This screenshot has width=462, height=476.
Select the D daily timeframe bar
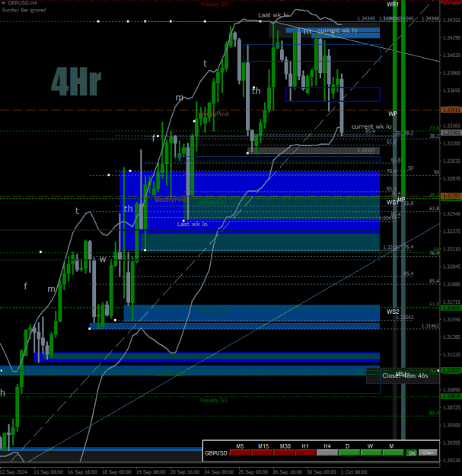click(x=349, y=453)
